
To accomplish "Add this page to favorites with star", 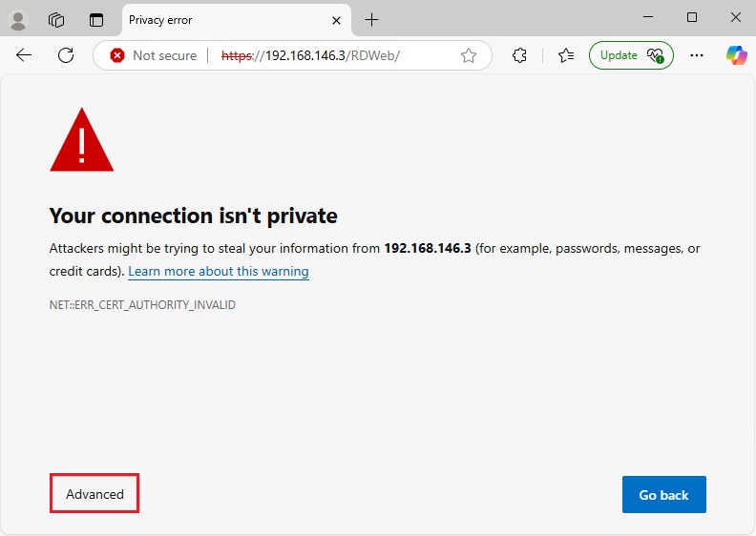I will tap(469, 55).
